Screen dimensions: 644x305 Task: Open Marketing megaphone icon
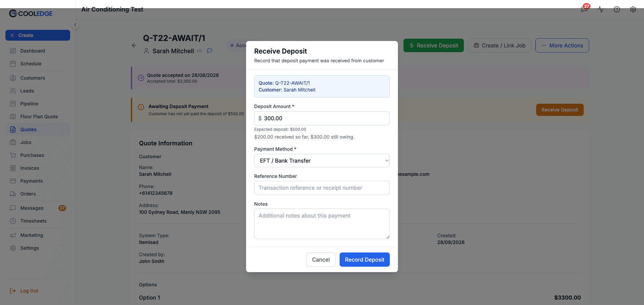point(13,235)
